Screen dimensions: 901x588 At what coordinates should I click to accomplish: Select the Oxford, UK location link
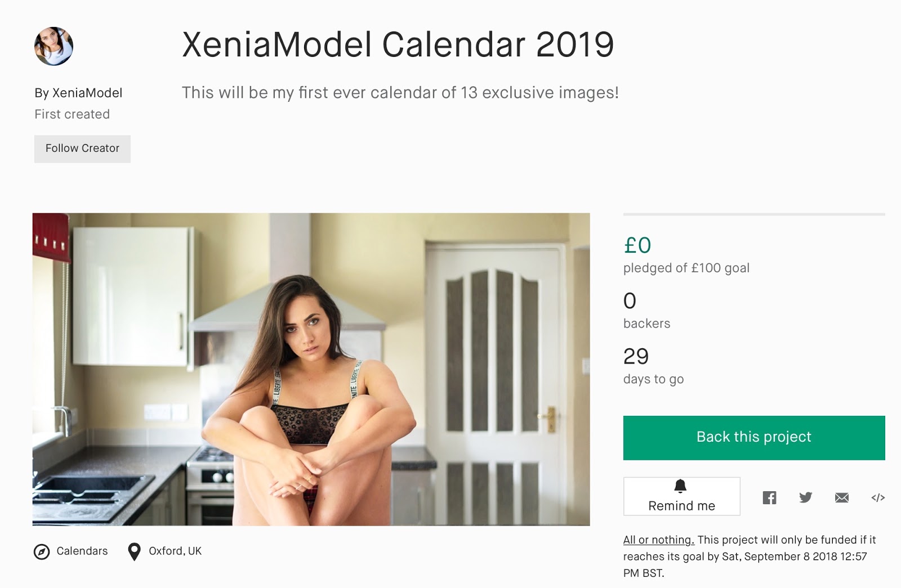175,551
